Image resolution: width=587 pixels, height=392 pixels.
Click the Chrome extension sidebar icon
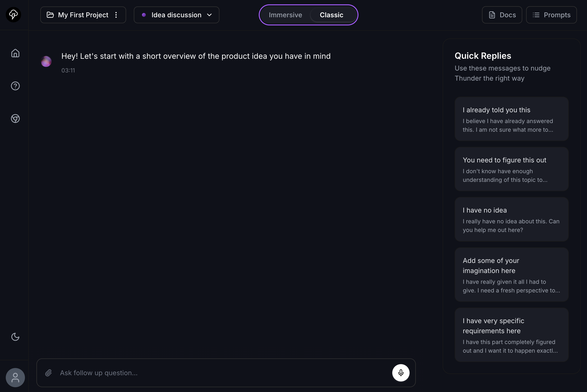click(x=15, y=119)
